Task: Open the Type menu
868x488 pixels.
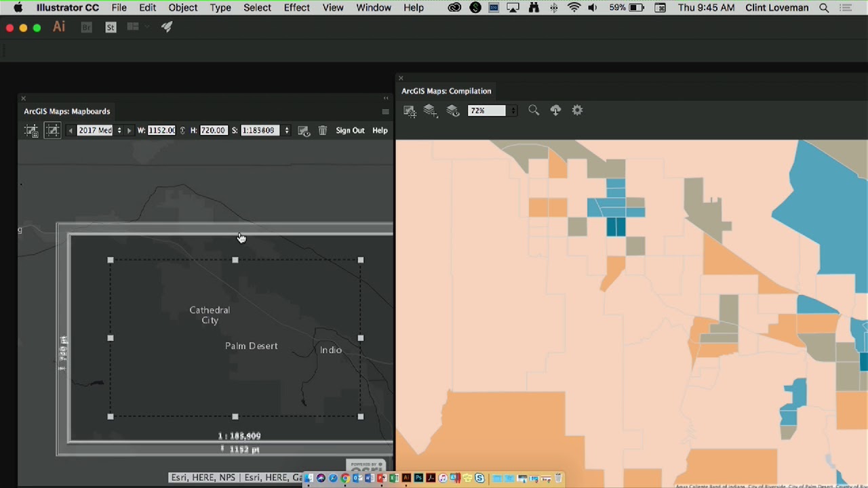Action: 220,7
